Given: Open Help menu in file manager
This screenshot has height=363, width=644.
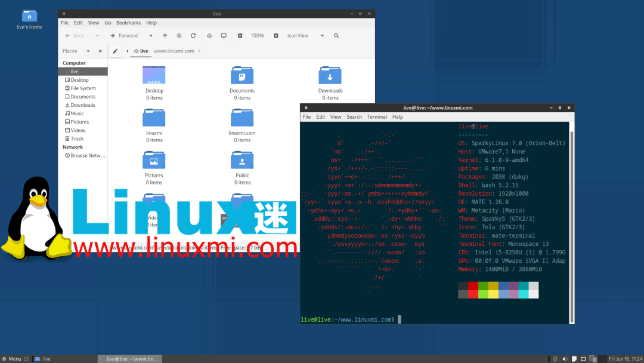Looking at the screenshot, I should [x=151, y=23].
